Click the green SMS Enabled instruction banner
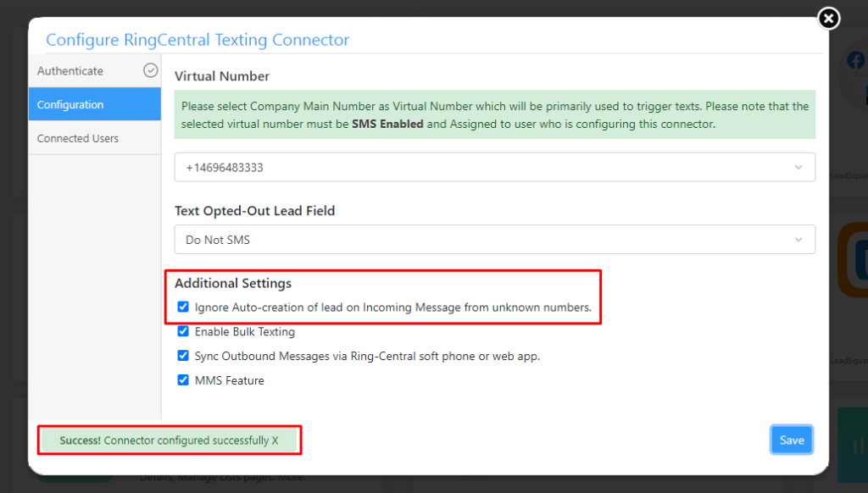868x493 pixels. click(494, 114)
